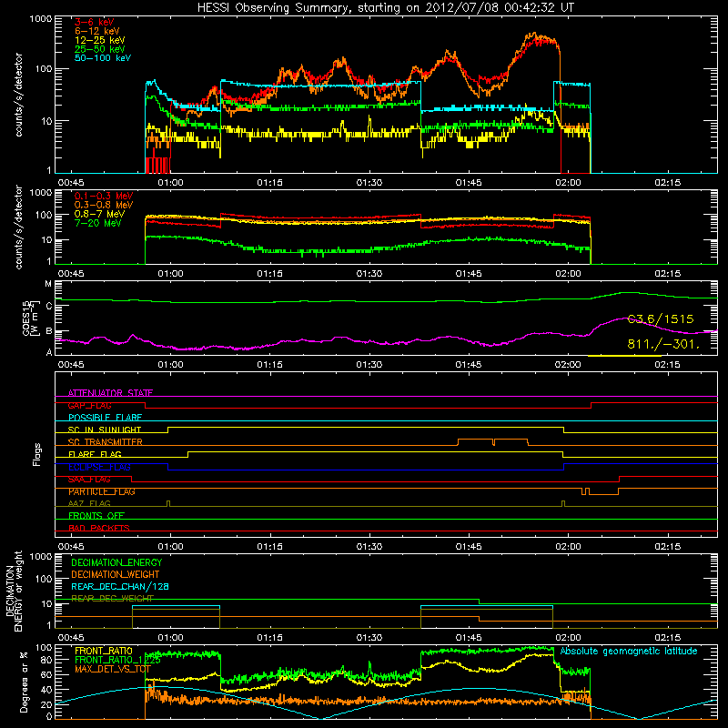
Task: Click the PARTICLE_FLAG label
Action: pyautogui.click(x=102, y=491)
